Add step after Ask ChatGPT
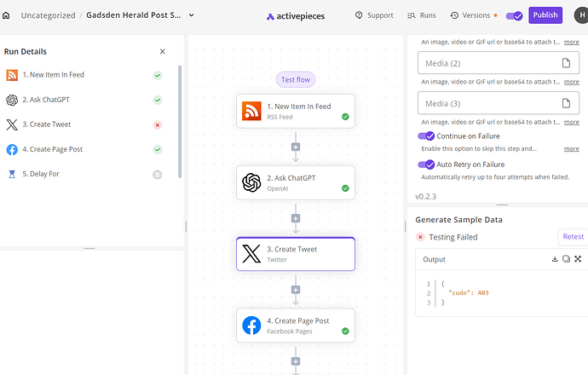This screenshot has width=588, height=375. (x=296, y=218)
